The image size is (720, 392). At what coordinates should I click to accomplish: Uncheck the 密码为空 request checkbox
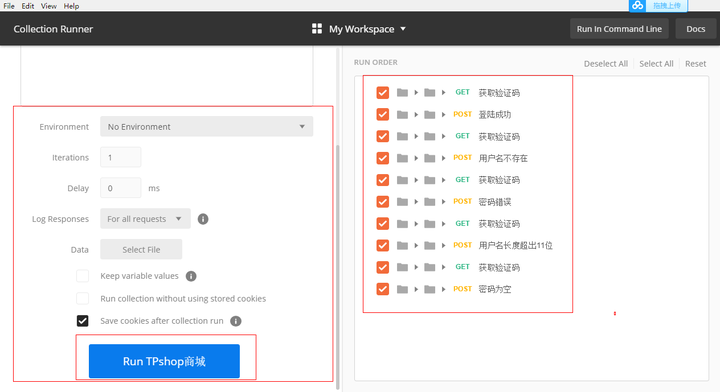pos(382,289)
